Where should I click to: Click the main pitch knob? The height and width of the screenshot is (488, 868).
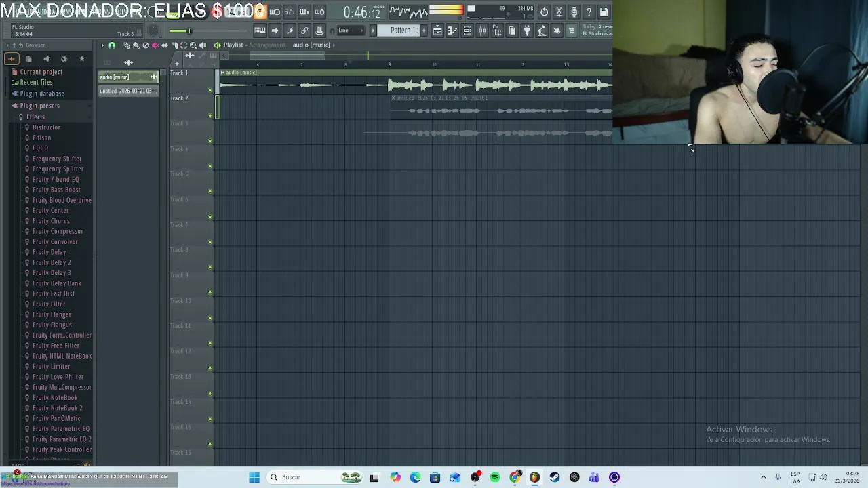tap(153, 30)
